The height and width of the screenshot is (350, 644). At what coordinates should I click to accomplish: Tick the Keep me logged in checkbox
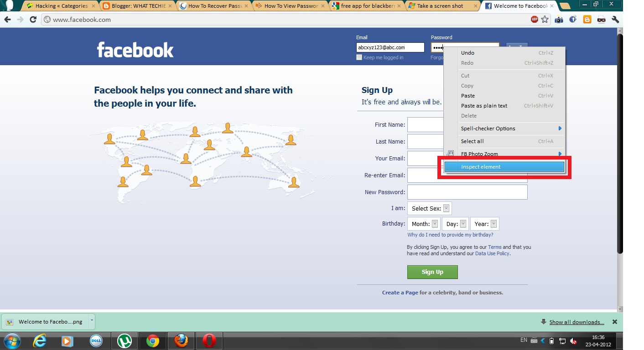click(x=359, y=57)
